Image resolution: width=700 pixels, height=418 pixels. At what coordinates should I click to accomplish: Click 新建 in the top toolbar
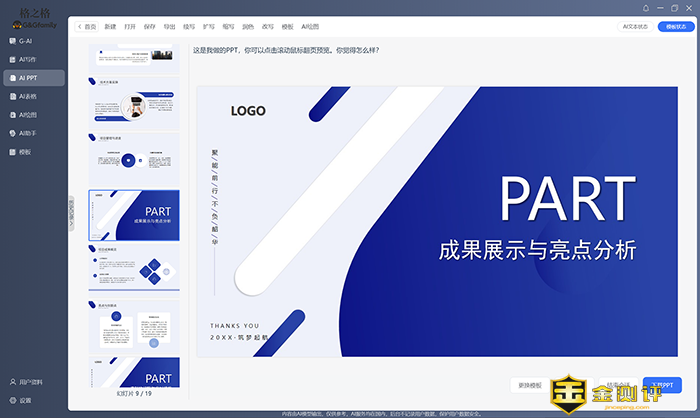coord(110,27)
